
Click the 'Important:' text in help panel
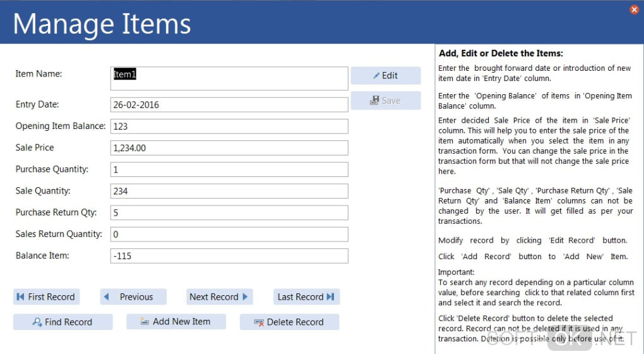click(456, 272)
